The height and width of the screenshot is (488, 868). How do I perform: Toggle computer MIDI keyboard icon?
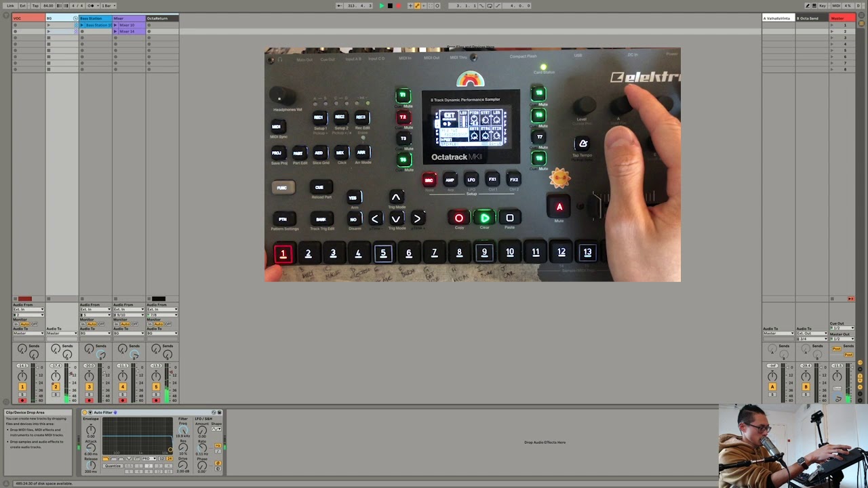coord(815,5)
